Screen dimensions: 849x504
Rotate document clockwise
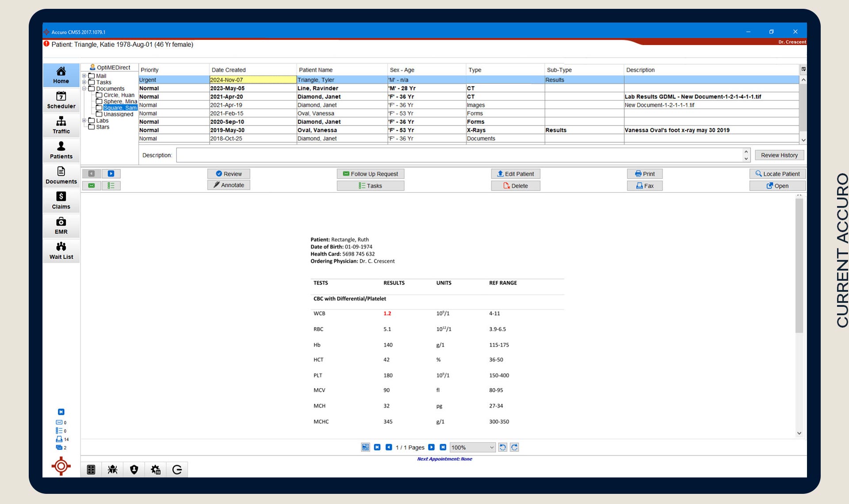click(514, 447)
